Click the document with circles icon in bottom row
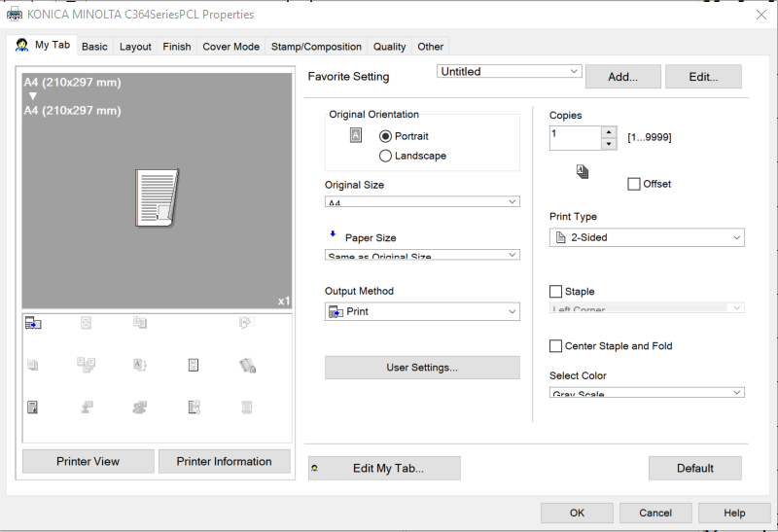778x532 pixels. [194, 408]
